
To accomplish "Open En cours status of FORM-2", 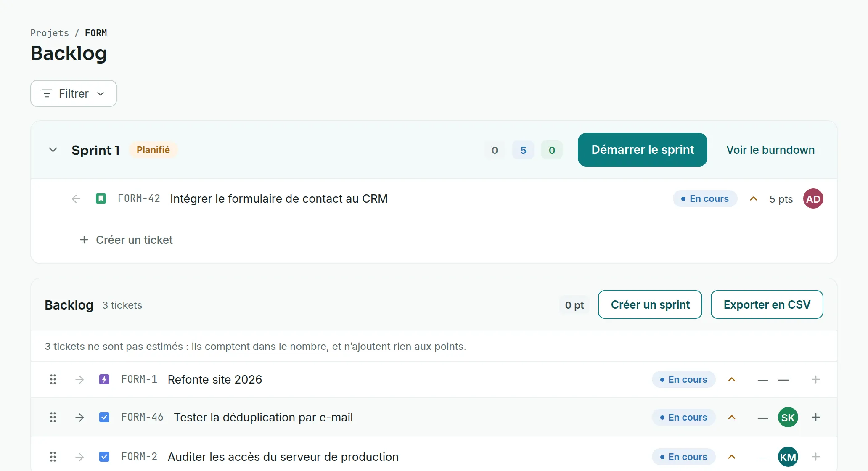I will click(x=683, y=457).
